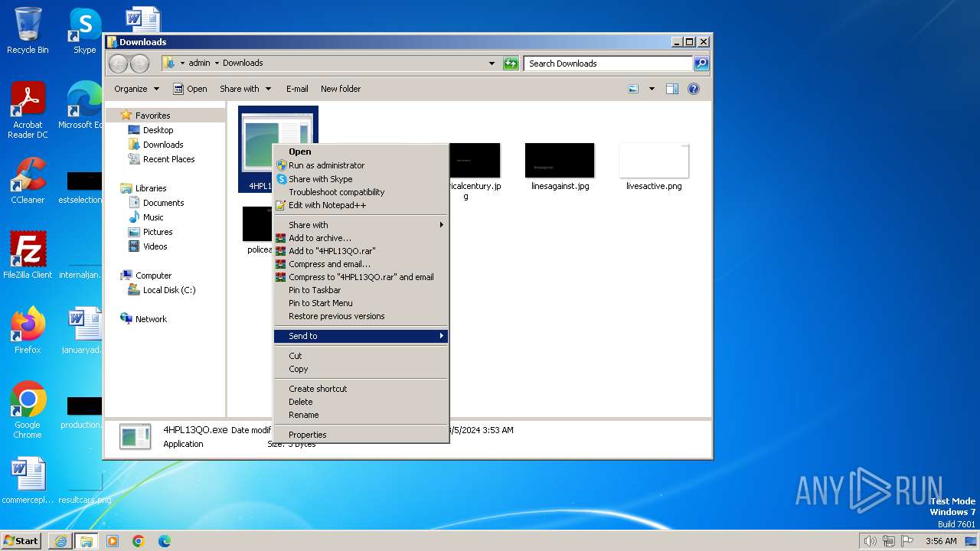Expand the Share with context submenu
The image size is (980, 551).
pos(361,225)
